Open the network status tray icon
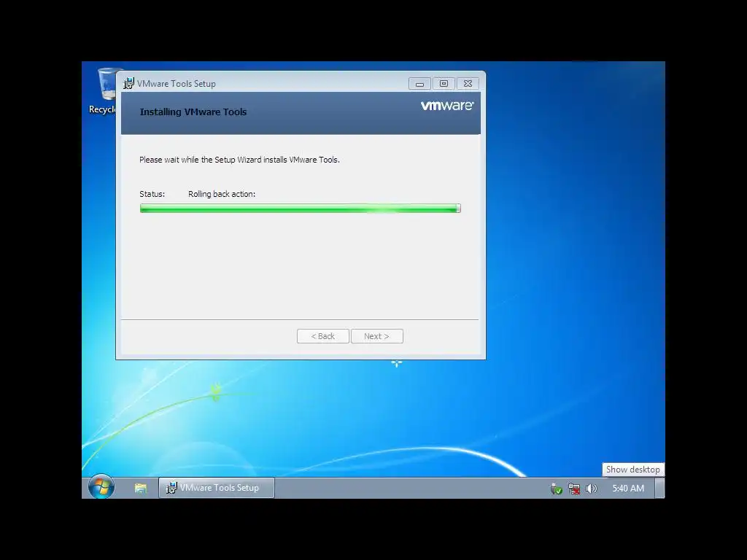The height and width of the screenshot is (560, 747). tap(574, 489)
